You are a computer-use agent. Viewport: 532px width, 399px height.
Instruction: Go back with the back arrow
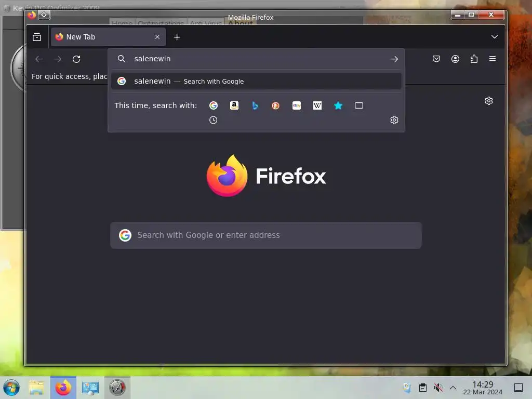click(39, 59)
